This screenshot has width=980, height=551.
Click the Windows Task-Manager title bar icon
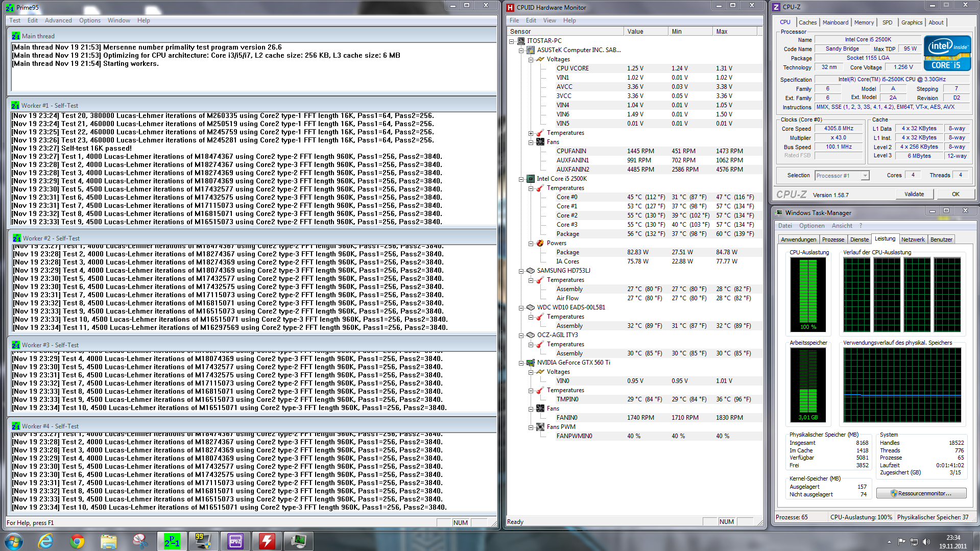coord(779,212)
